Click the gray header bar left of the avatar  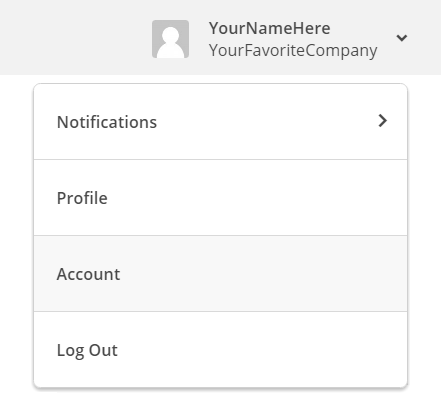pyautogui.click(x=75, y=37)
